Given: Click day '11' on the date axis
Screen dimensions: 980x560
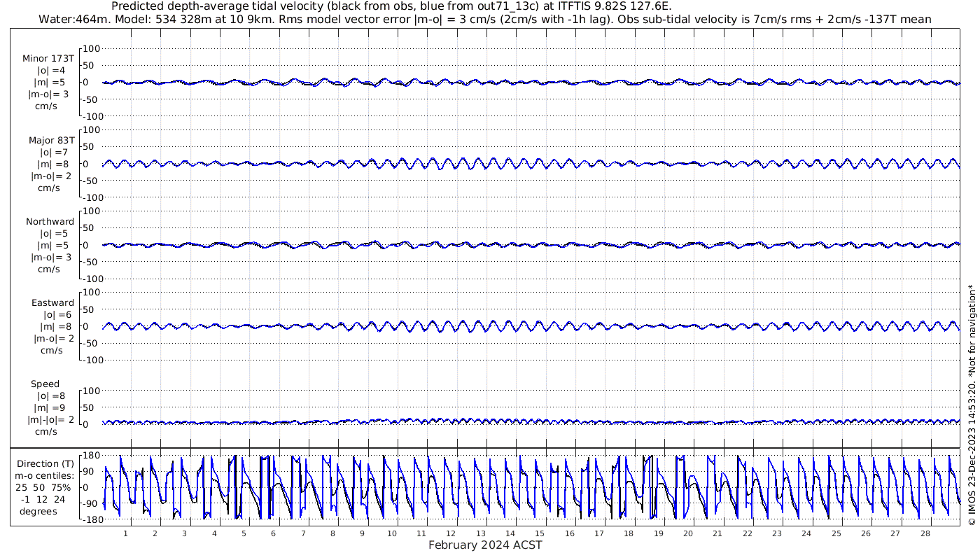Looking at the screenshot, I should click(x=421, y=533).
